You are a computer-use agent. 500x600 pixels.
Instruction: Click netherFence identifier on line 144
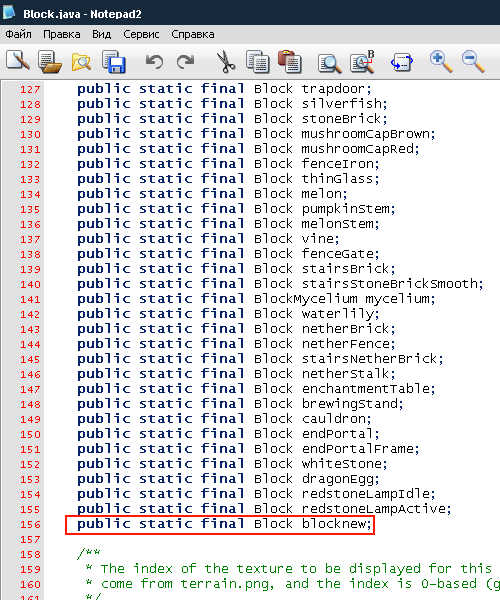(x=346, y=344)
